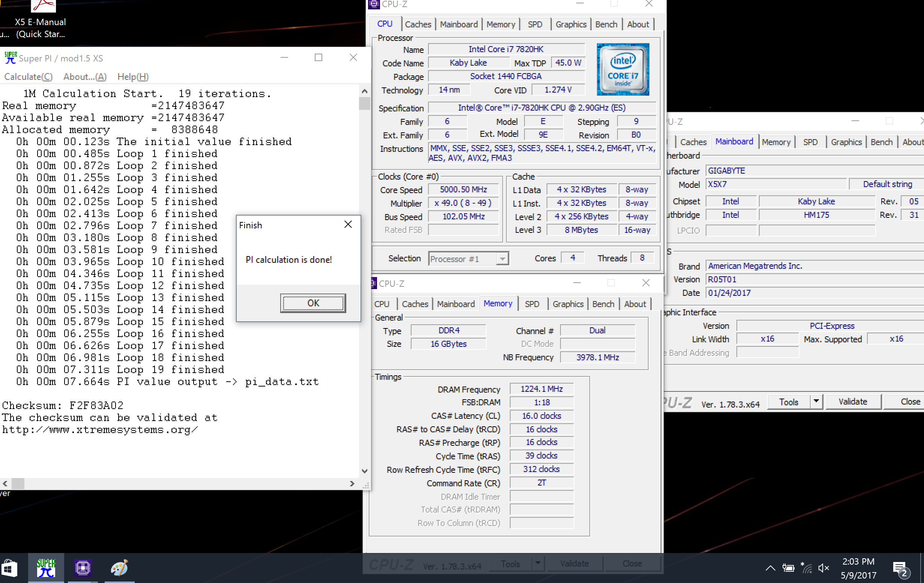The width and height of the screenshot is (924, 583).
Task: Launch Paint from the taskbar
Action: coord(119,568)
